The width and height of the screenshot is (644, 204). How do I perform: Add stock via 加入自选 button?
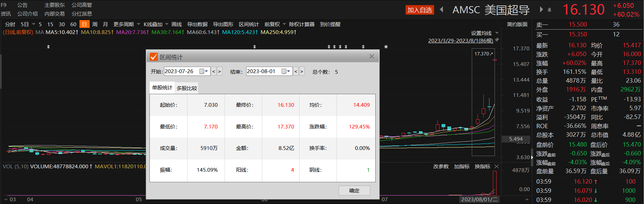419,10
